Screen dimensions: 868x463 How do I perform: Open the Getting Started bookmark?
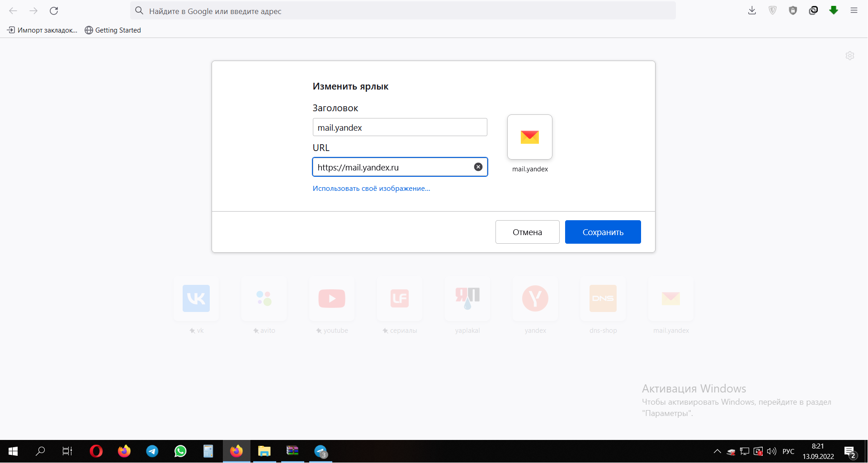113,30
